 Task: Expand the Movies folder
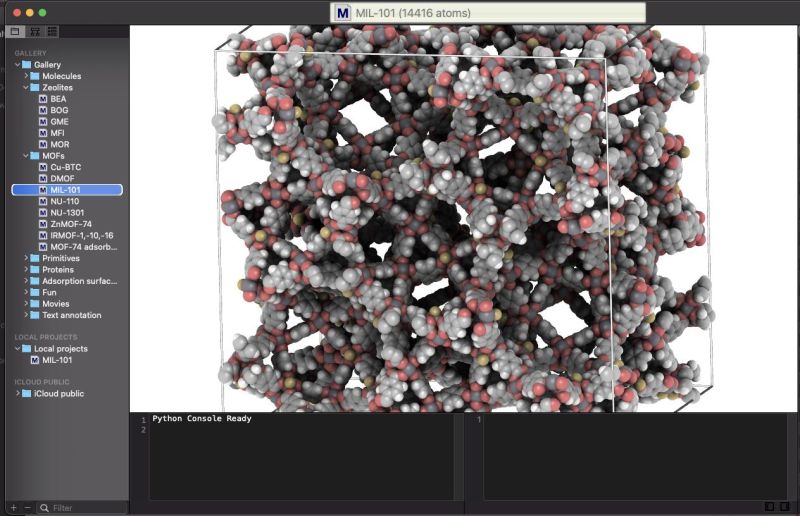(26, 304)
